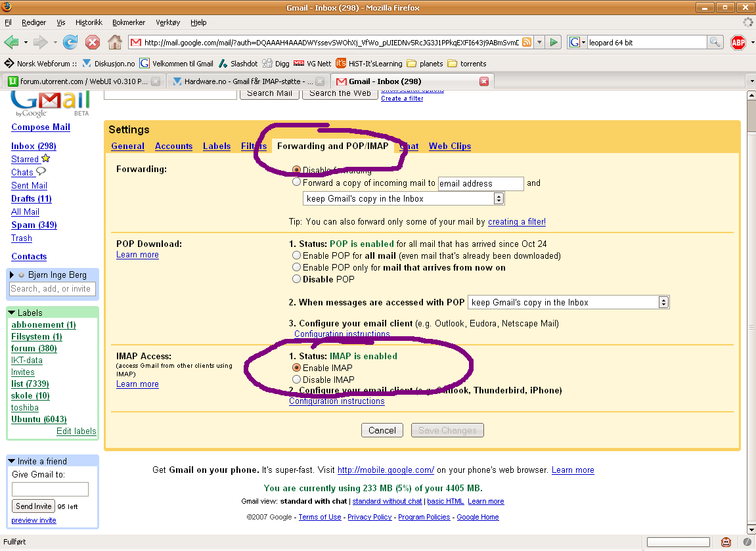The image size is (756, 551).
Task: Open POP access keep Gmail's copy dropdown
Action: [x=569, y=302]
